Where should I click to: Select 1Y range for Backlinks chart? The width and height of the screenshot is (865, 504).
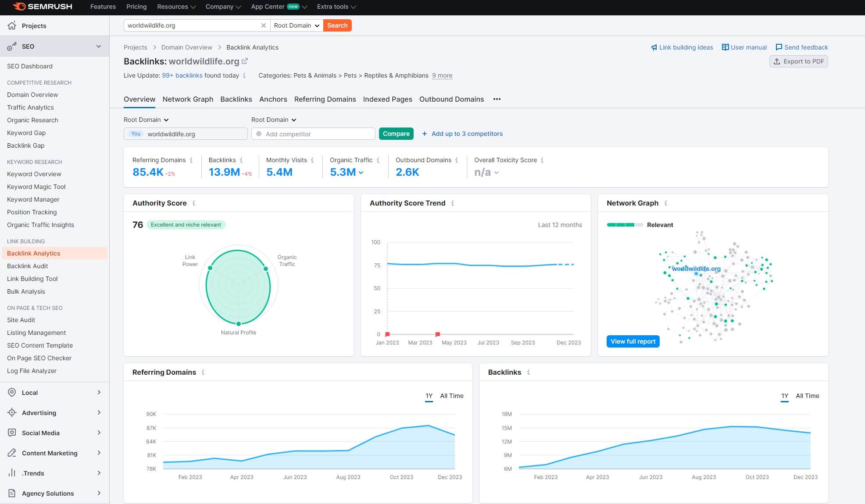click(x=785, y=396)
